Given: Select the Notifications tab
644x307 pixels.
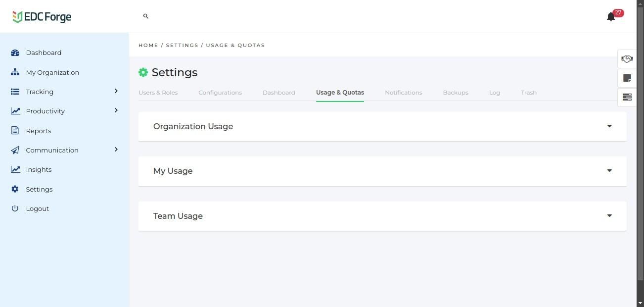Looking at the screenshot, I should click(x=403, y=93).
